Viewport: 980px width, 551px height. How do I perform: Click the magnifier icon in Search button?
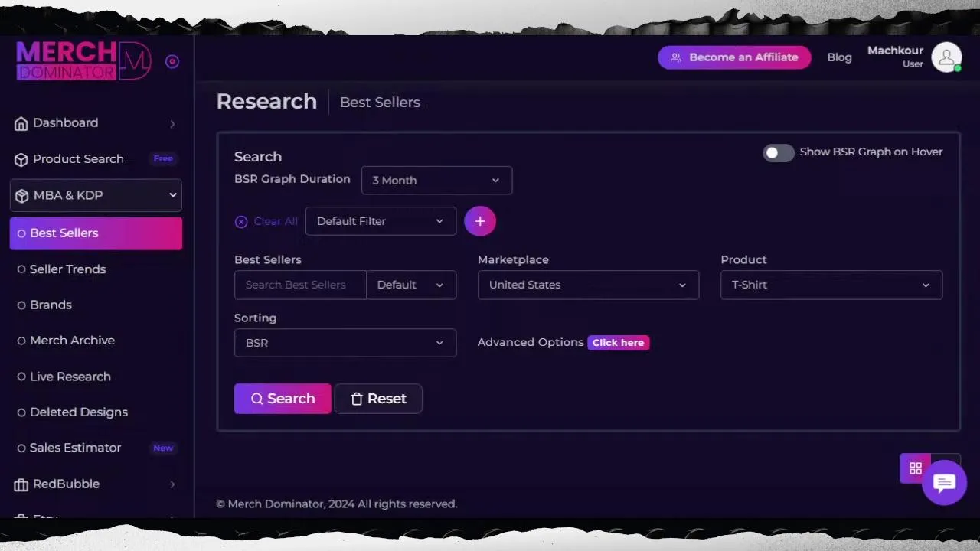257,399
